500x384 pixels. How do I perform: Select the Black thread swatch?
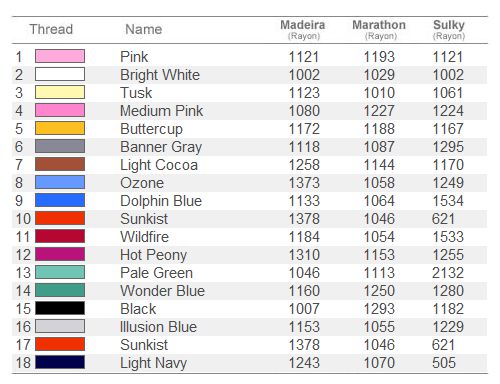pos(60,308)
